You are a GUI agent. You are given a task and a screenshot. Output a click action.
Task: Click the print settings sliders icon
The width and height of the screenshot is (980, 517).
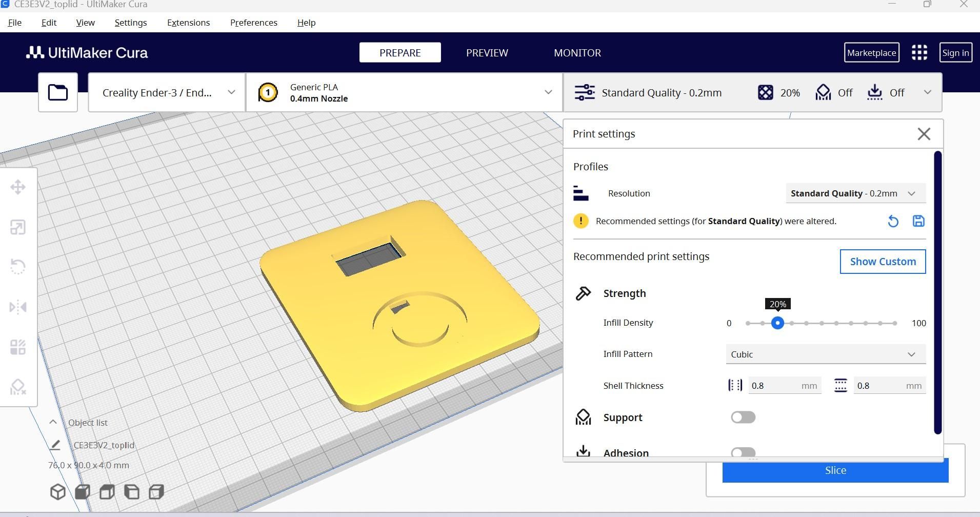[x=585, y=93]
